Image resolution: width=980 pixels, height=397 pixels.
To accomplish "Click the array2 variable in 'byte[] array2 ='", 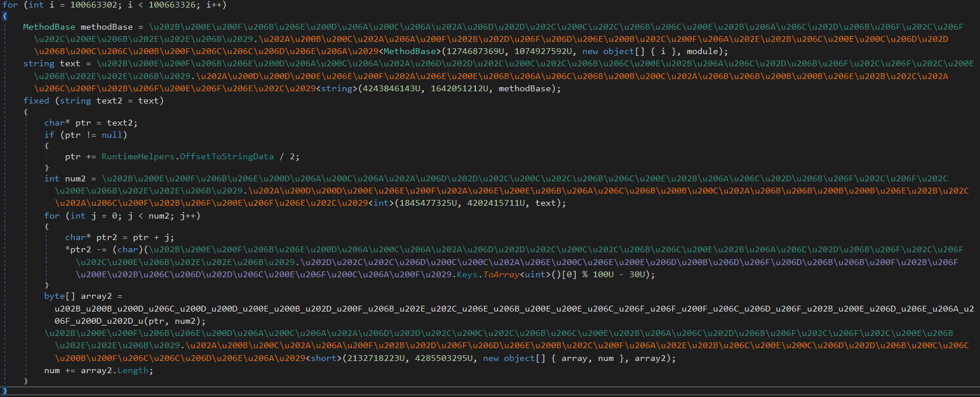I will click(96, 296).
